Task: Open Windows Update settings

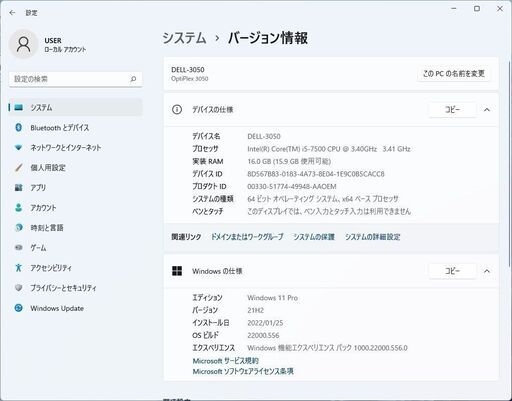Action: click(x=75, y=308)
